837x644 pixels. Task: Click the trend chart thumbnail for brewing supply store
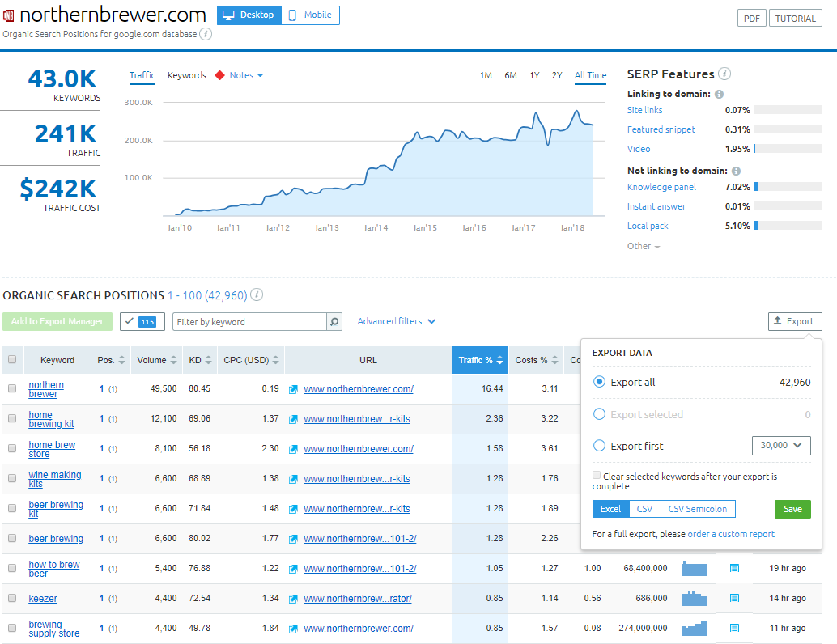pos(695,628)
